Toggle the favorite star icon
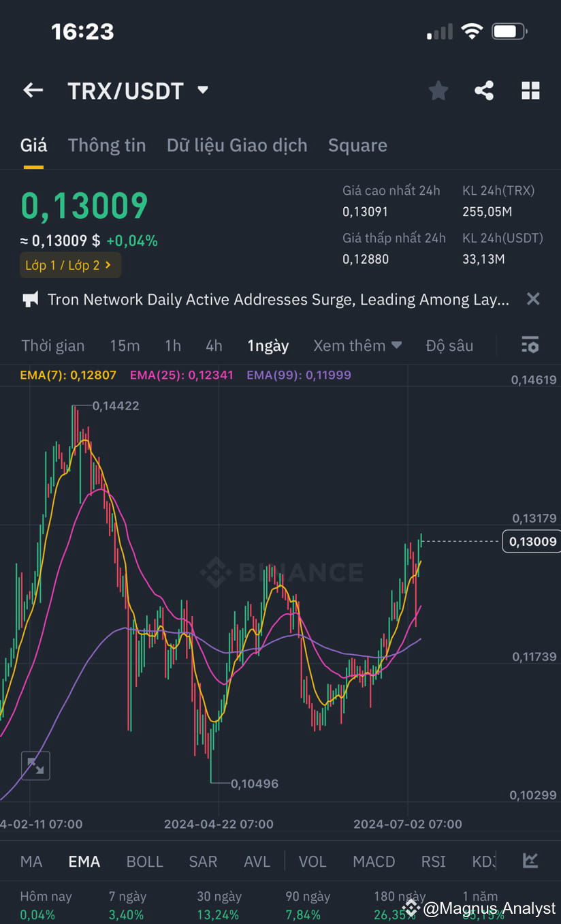The image size is (561, 924). point(438,91)
